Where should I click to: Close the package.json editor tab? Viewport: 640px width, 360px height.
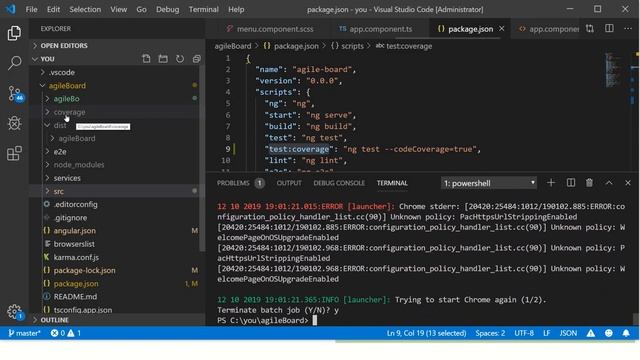(502, 29)
